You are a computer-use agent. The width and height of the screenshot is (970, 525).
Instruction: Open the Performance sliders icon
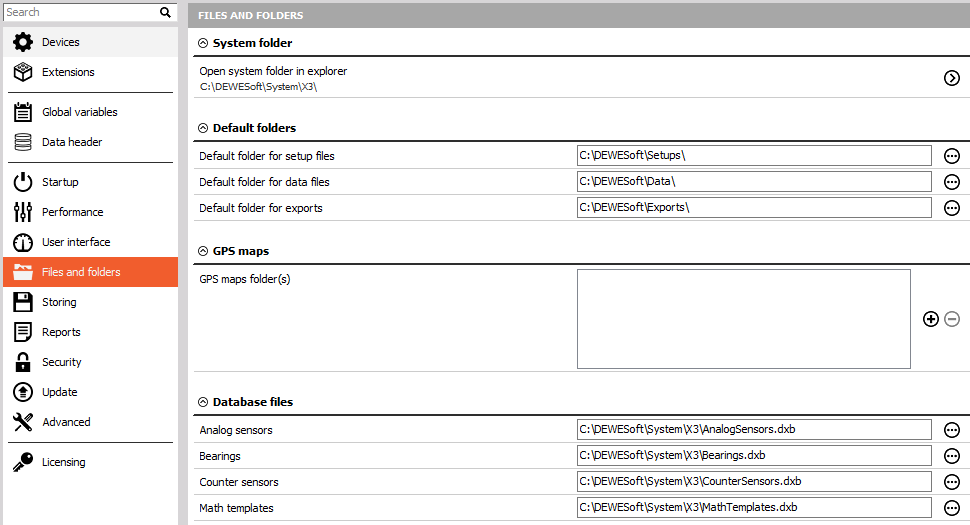(23, 212)
